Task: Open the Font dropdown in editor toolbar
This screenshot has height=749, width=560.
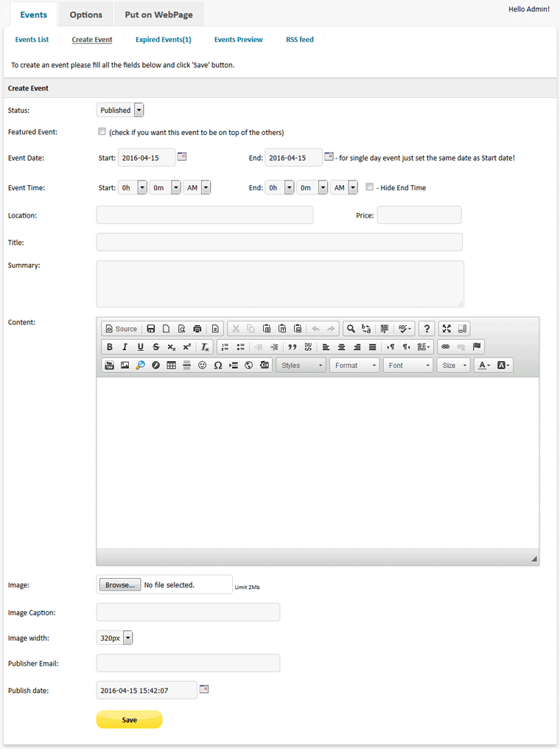Action: tap(407, 366)
